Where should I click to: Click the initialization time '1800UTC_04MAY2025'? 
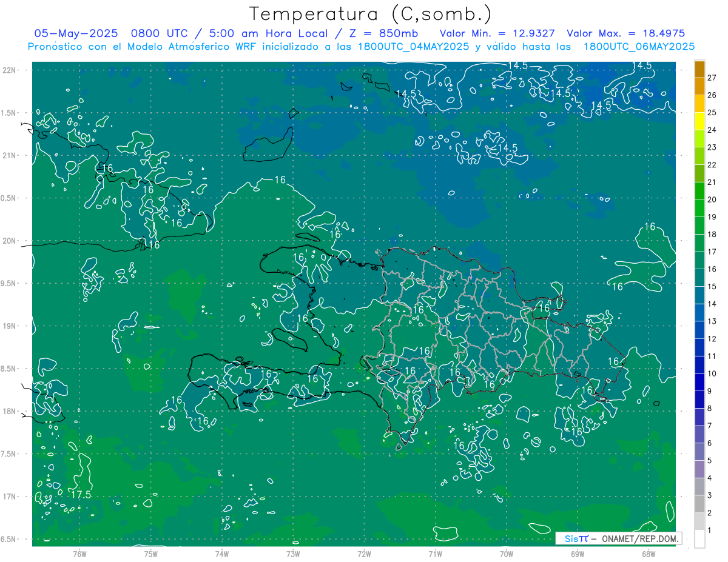tap(414, 47)
